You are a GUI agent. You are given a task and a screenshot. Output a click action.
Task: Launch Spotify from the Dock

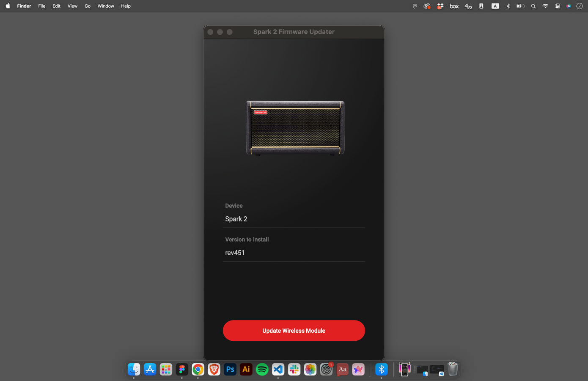point(262,369)
